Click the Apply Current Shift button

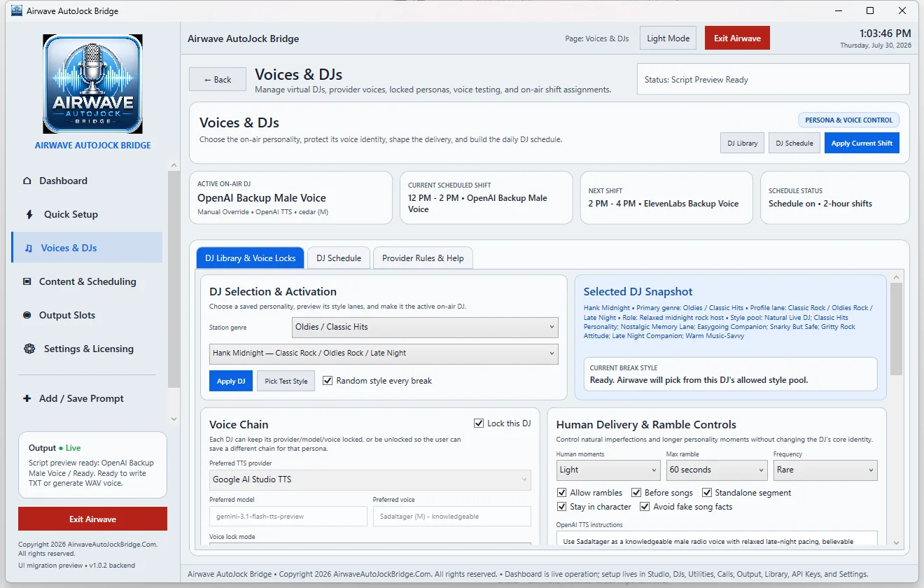862,143
